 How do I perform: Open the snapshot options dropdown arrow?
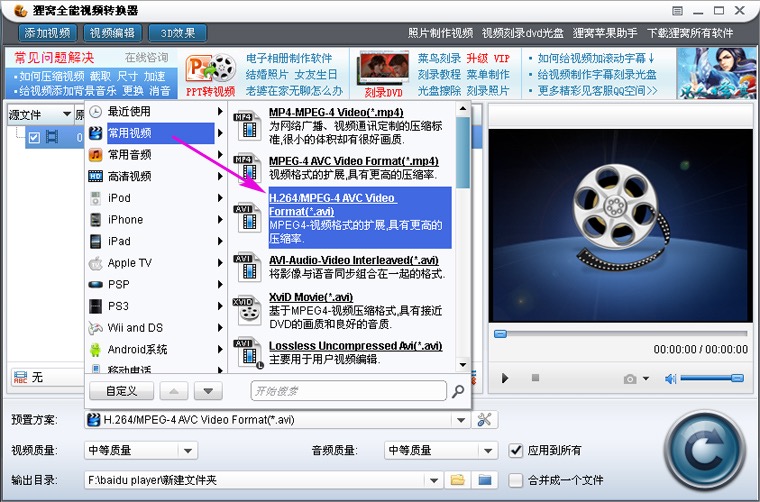(x=646, y=379)
